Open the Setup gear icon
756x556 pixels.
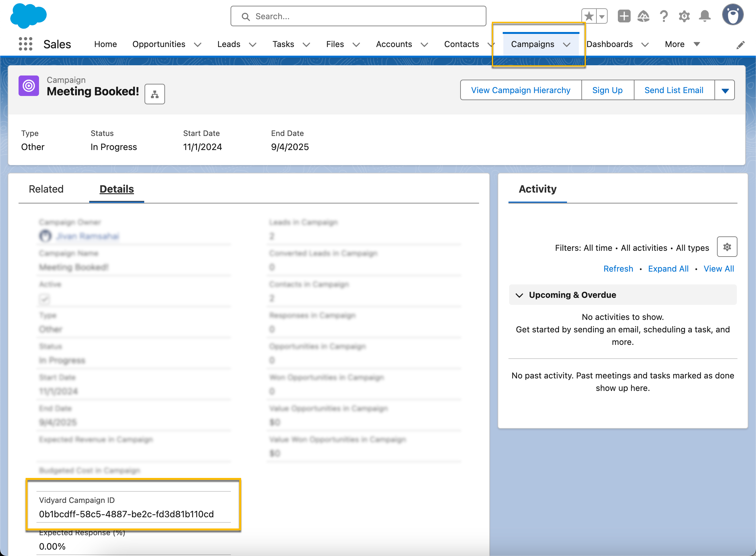(x=684, y=16)
